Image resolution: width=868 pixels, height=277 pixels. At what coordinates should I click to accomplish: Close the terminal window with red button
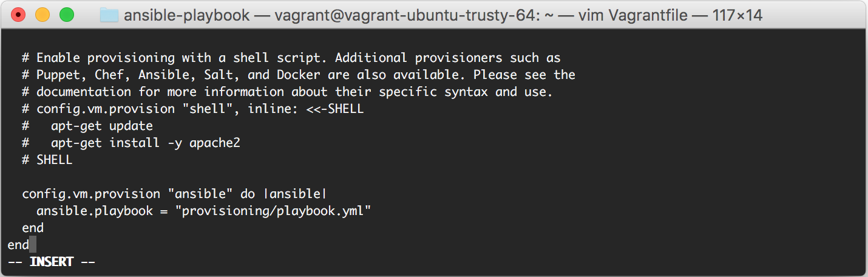pos(19,15)
